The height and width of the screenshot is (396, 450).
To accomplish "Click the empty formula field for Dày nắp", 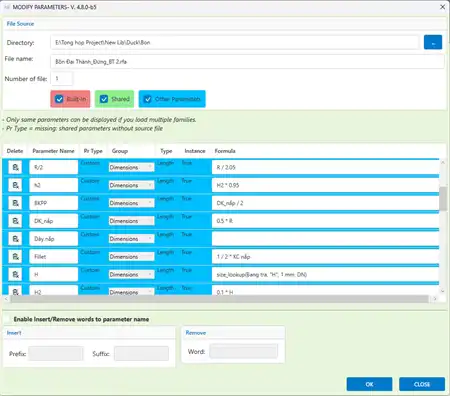I will (x=325, y=239).
